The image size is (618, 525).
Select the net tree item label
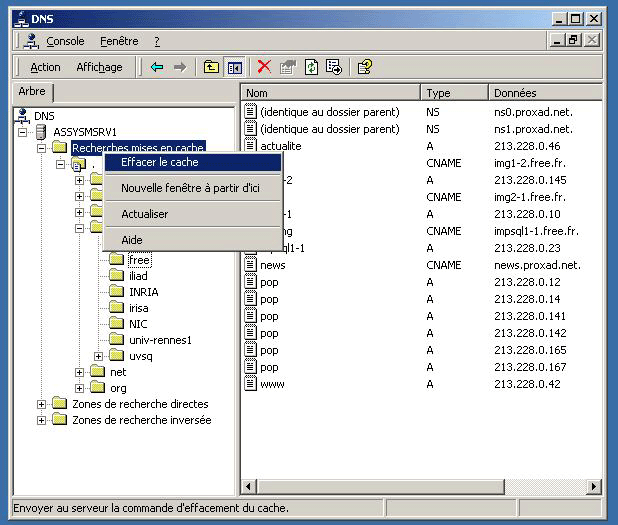click(118, 372)
